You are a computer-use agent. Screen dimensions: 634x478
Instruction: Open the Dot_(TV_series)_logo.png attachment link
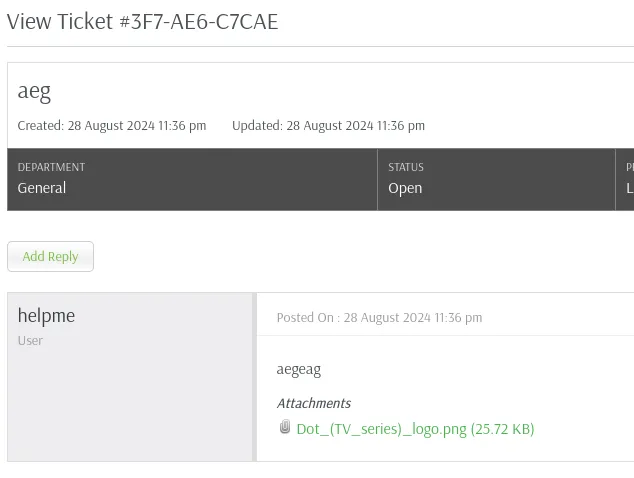[x=415, y=429]
